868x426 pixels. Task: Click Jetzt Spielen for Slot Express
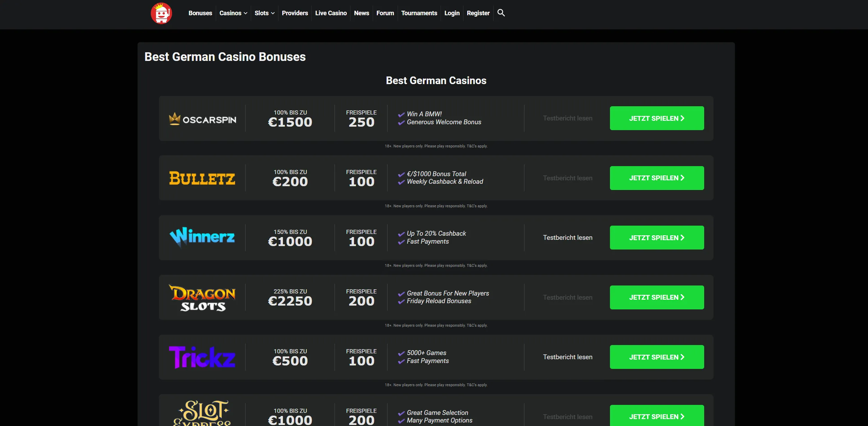coord(657,416)
